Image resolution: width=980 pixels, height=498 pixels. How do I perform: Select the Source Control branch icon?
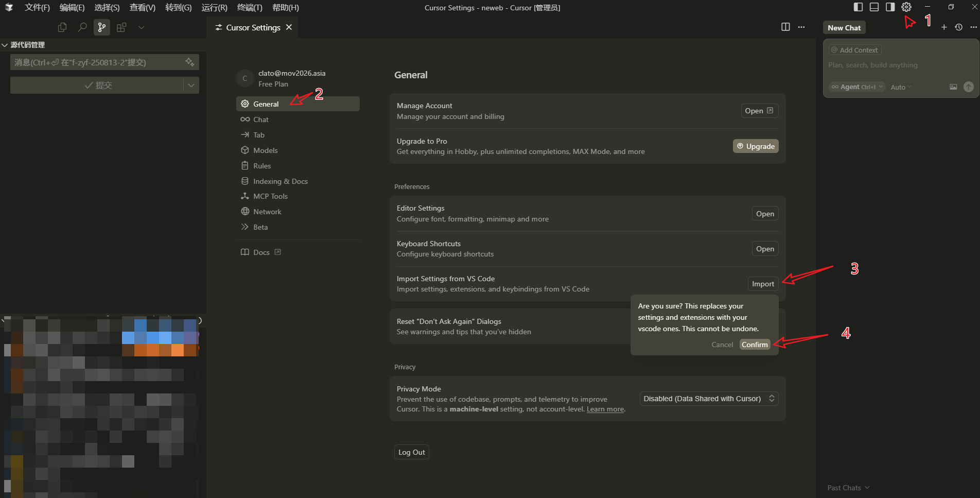[102, 27]
